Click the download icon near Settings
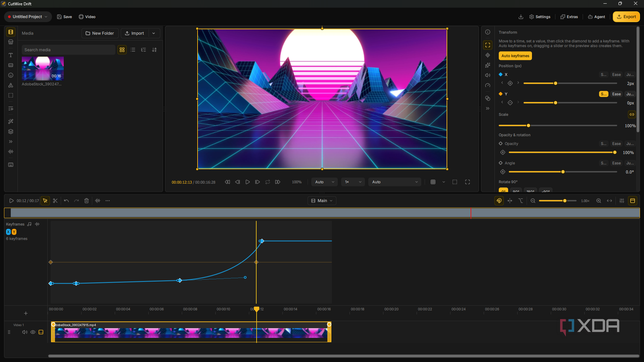The width and height of the screenshot is (644, 362). (521, 17)
